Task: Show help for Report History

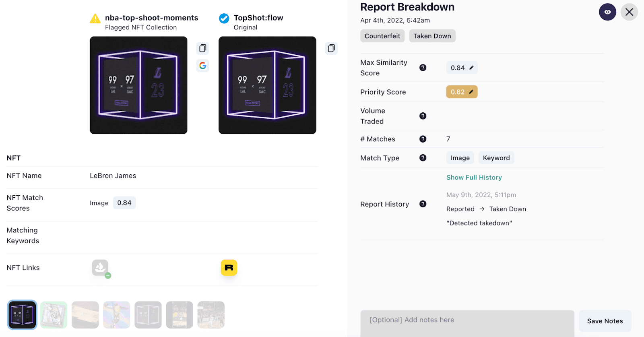Action: coord(423,204)
